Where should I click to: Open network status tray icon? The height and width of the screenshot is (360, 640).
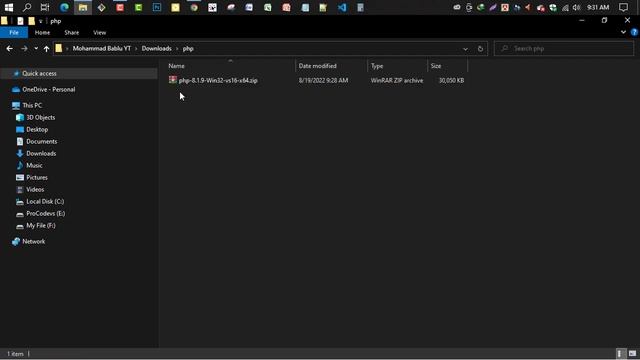(565, 7)
